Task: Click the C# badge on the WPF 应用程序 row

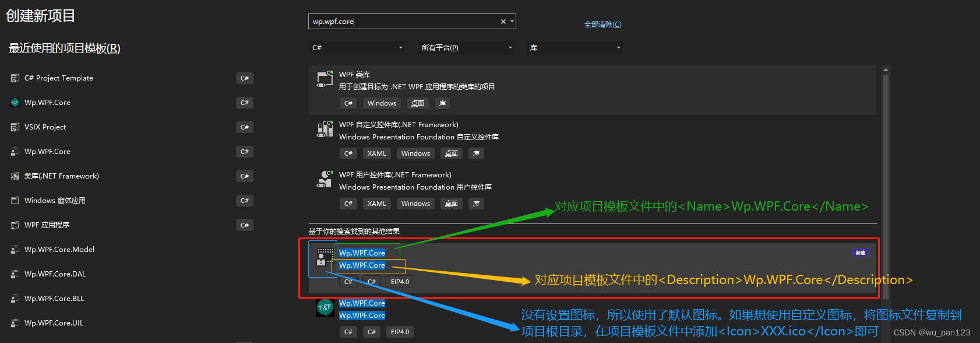Action: point(245,225)
